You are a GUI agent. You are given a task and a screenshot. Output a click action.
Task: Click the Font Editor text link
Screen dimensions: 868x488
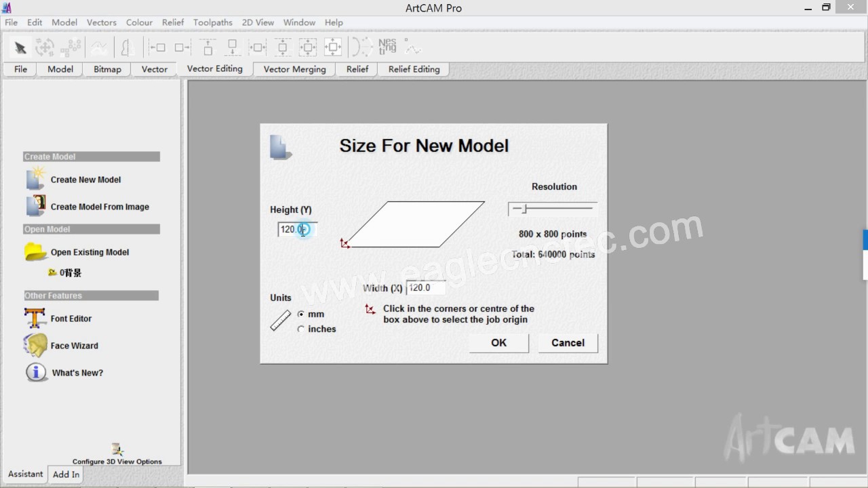(71, 319)
